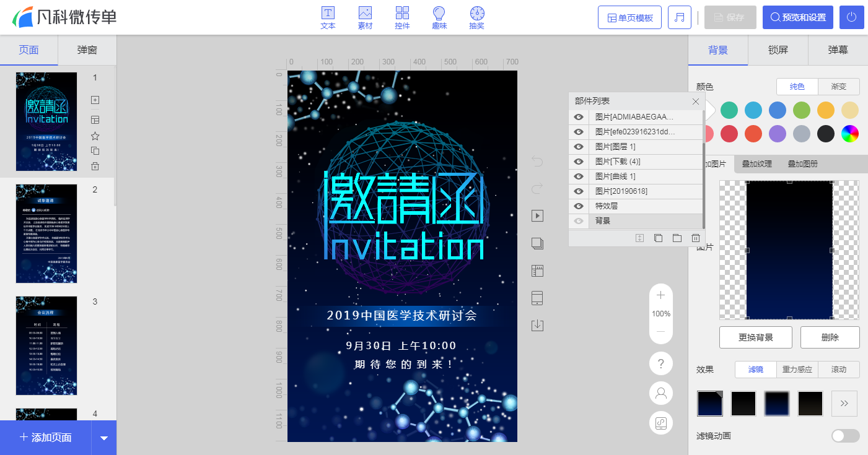Screen dimensions: 868x455
Task: Open the 抽奖 lottery tool
Action: pos(476,18)
